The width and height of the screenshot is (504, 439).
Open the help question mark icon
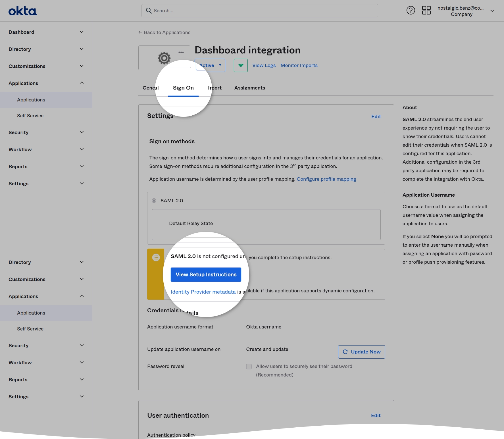pos(411,11)
